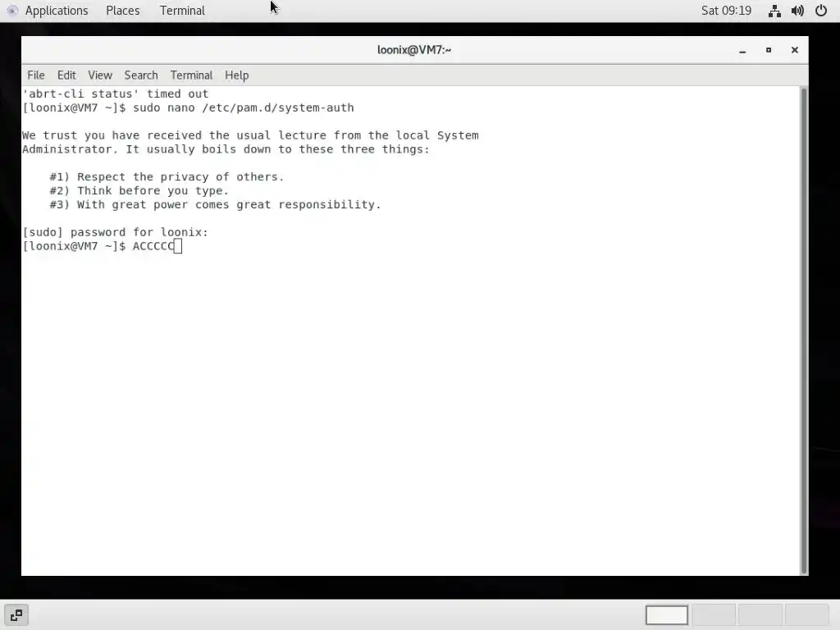Switch to the second workspace in pager
The image size is (840, 630).
[x=714, y=615]
